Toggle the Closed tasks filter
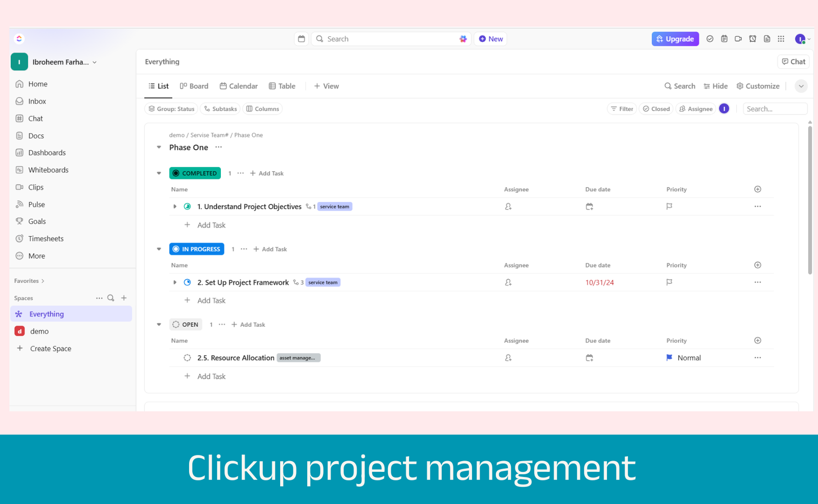The image size is (818, 504). point(656,109)
